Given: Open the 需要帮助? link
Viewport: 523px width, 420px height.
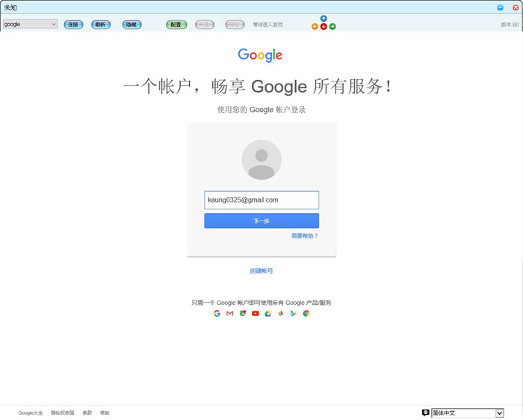Looking at the screenshot, I should [x=305, y=236].
